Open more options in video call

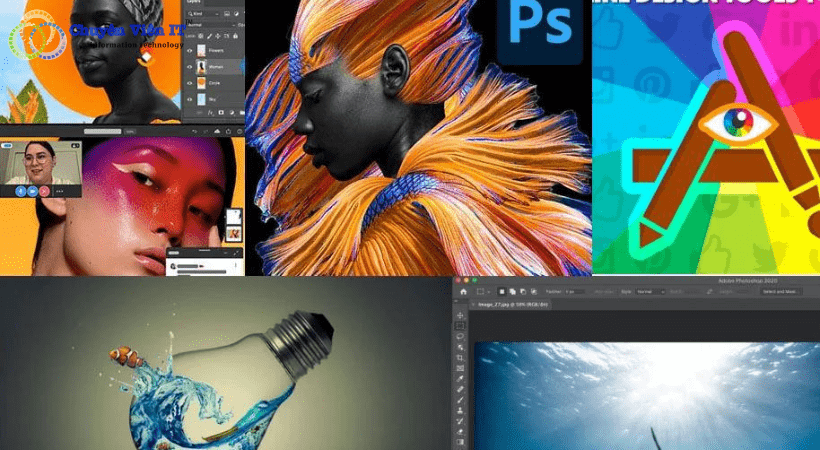coord(60,192)
